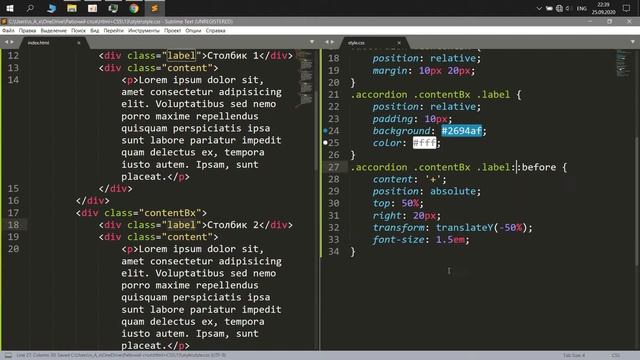640x360 pixels.
Task: Click left pane next-tab arrow
Action: click(x=12, y=42)
